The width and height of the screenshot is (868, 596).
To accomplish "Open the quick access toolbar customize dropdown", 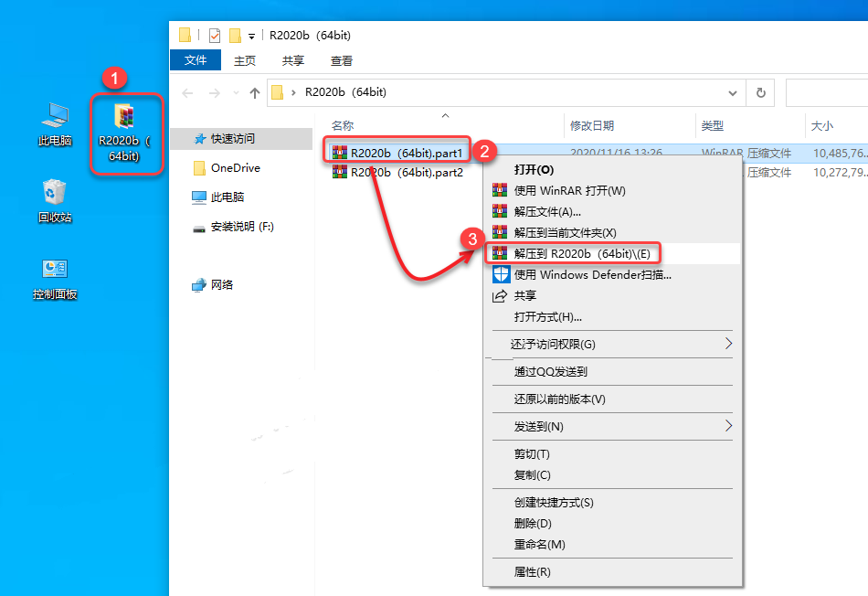I will pyautogui.click(x=251, y=36).
